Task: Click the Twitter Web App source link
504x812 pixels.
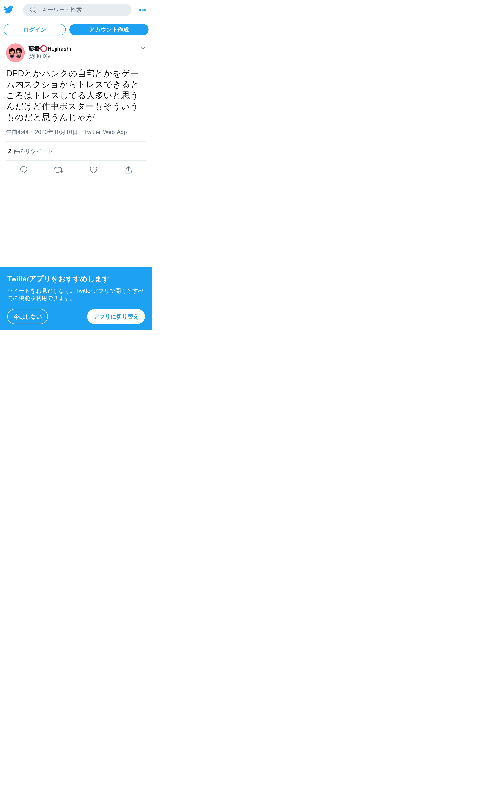Action: [105, 132]
